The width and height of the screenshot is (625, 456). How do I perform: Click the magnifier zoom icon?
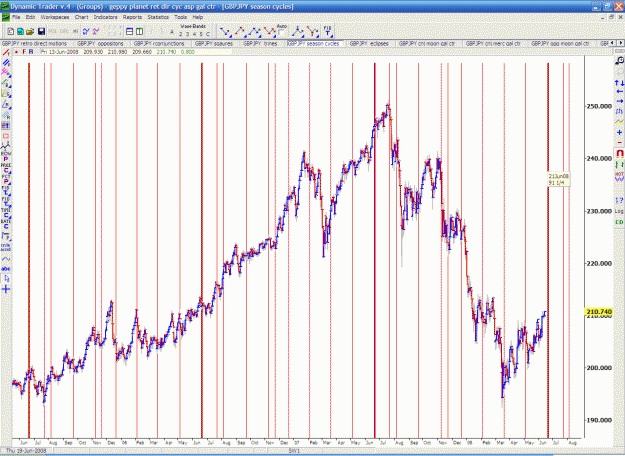click(619, 61)
